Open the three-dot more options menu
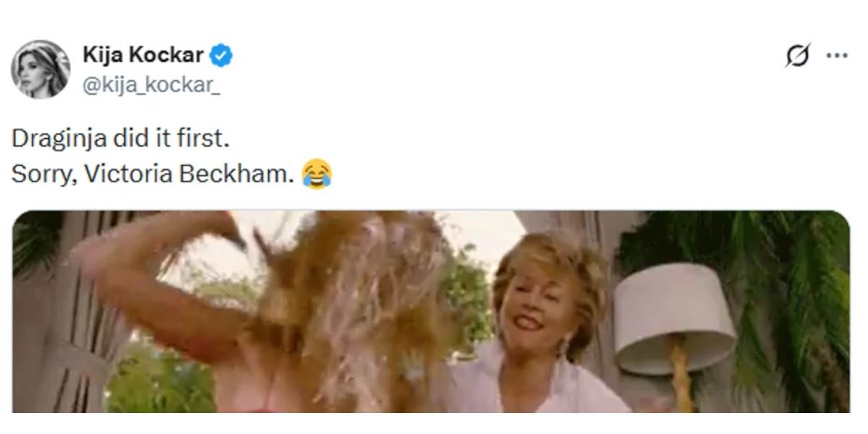The image size is (868, 434). click(837, 56)
